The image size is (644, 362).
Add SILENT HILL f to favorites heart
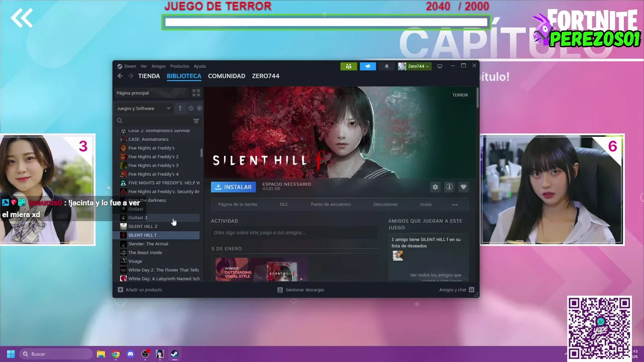(x=463, y=187)
